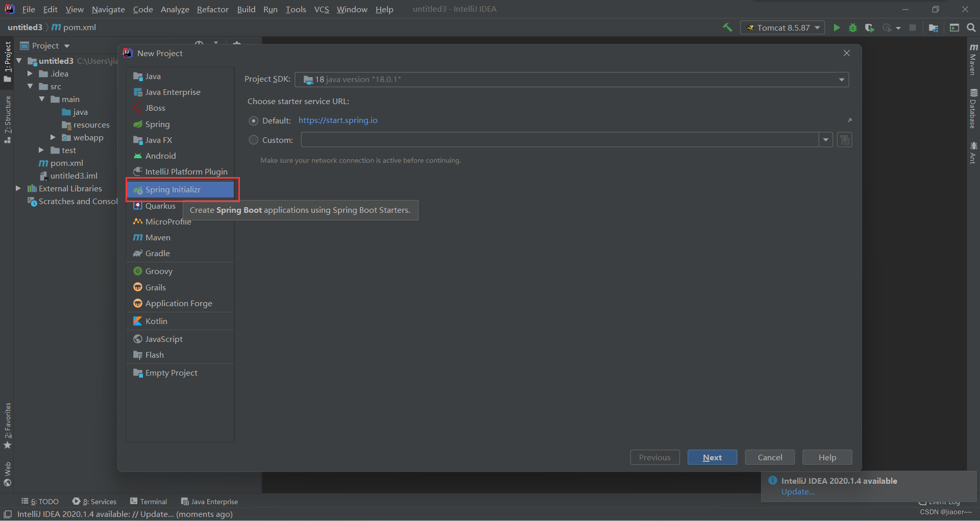This screenshot has height=521, width=980.
Task: Open the 8: Services tab
Action: point(94,502)
